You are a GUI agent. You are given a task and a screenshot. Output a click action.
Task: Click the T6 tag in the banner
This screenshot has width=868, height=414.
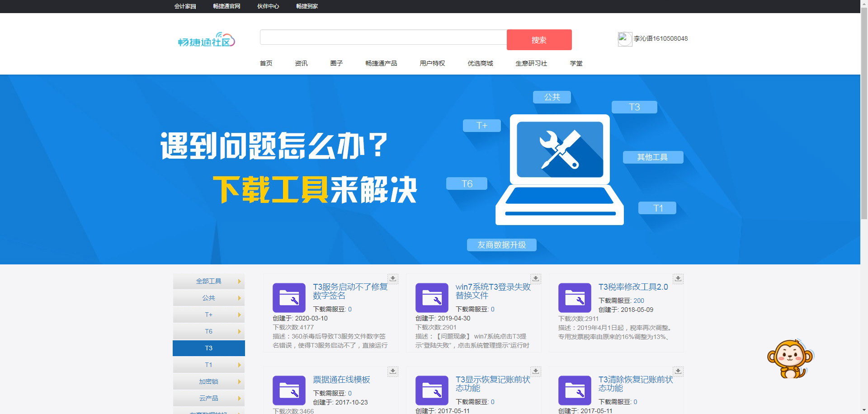[x=467, y=183]
